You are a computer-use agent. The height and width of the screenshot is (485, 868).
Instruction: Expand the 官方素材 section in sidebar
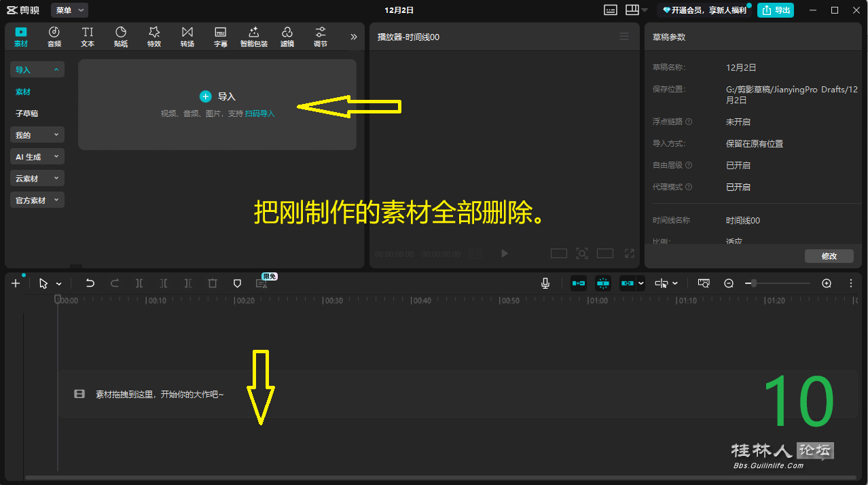(37, 200)
